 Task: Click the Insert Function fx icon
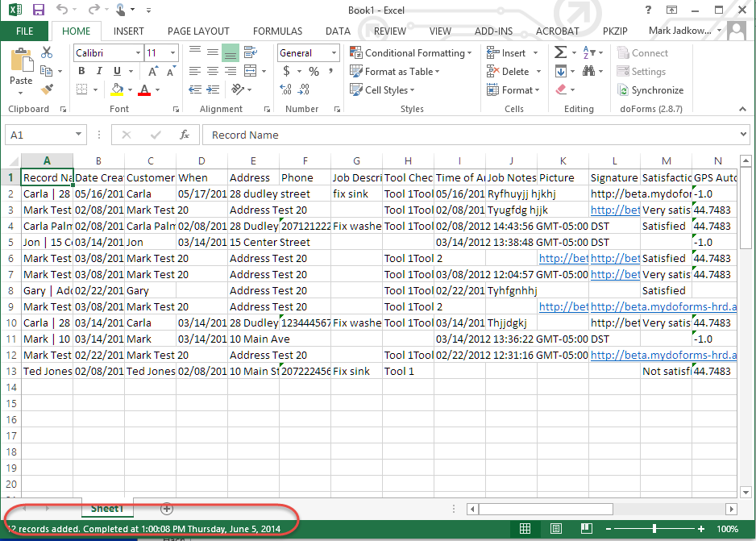coord(185,135)
